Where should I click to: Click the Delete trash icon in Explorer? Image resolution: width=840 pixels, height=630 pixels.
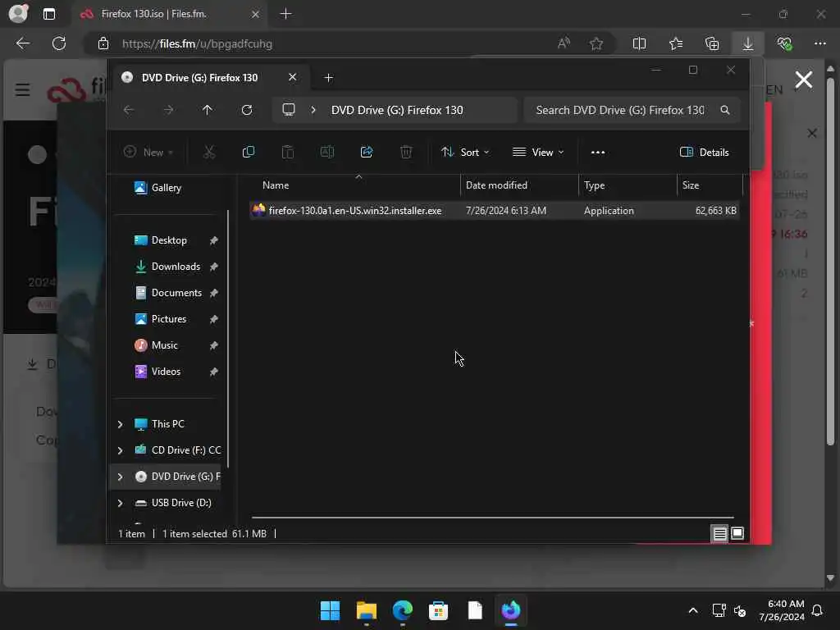406,152
